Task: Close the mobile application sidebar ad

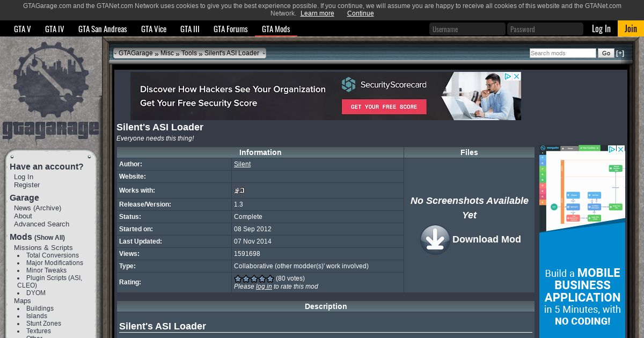Action: 621,149
